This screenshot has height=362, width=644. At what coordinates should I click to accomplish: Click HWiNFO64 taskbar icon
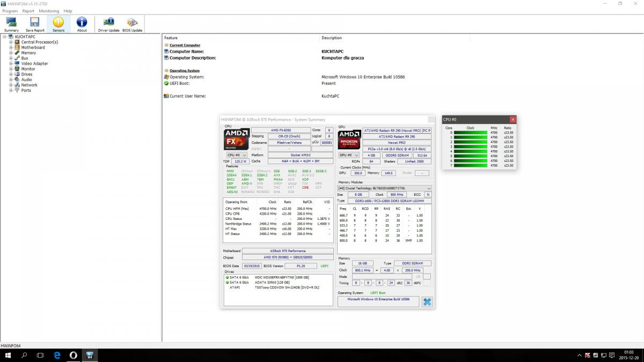[90, 356]
